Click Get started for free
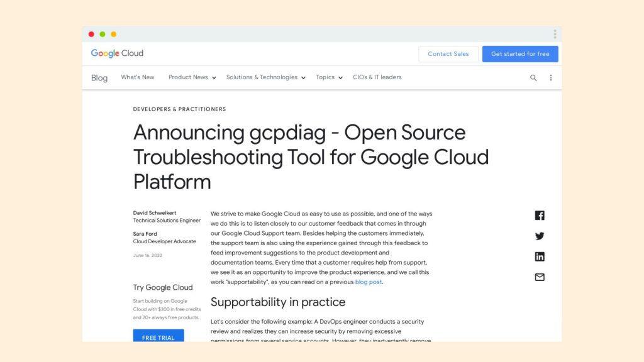The image size is (644, 362). (x=520, y=54)
